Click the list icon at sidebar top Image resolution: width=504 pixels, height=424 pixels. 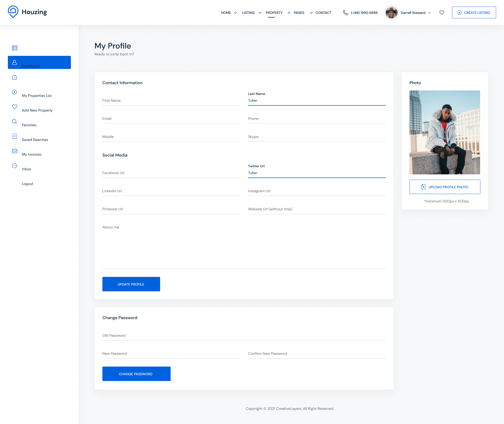point(15,48)
